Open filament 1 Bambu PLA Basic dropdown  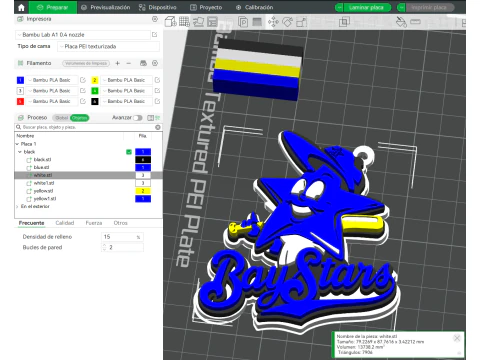click(x=52, y=80)
